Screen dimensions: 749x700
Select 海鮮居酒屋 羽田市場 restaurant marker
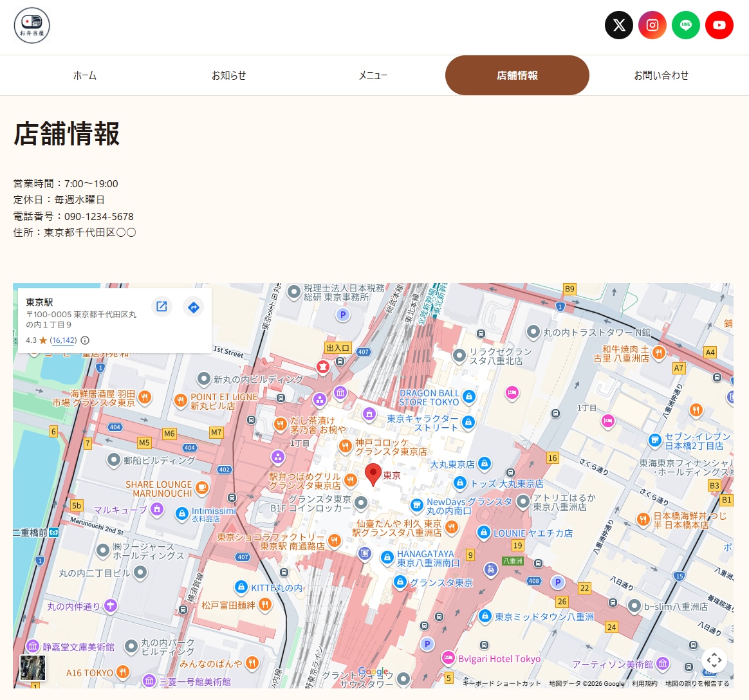[x=145, y=397]
